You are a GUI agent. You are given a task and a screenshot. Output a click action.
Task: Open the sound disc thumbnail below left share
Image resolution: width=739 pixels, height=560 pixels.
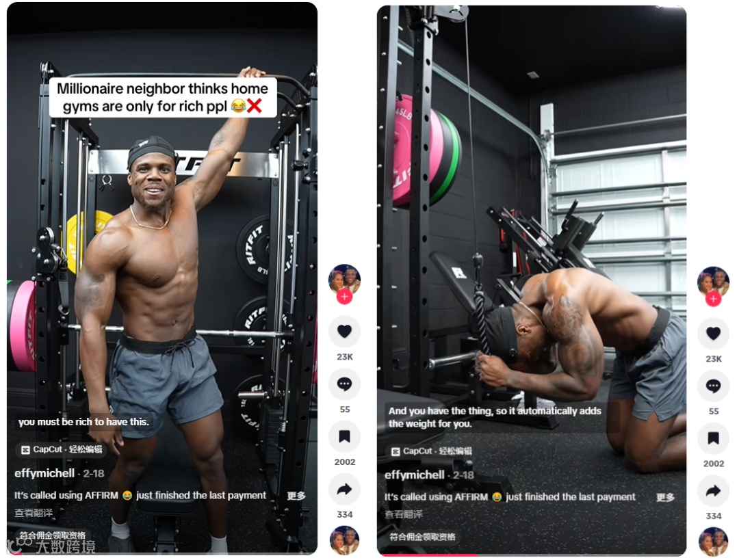344,541
